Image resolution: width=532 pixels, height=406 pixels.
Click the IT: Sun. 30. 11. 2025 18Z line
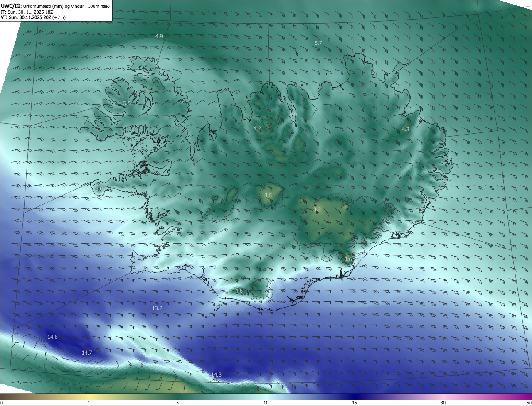(x=27, y=12)
